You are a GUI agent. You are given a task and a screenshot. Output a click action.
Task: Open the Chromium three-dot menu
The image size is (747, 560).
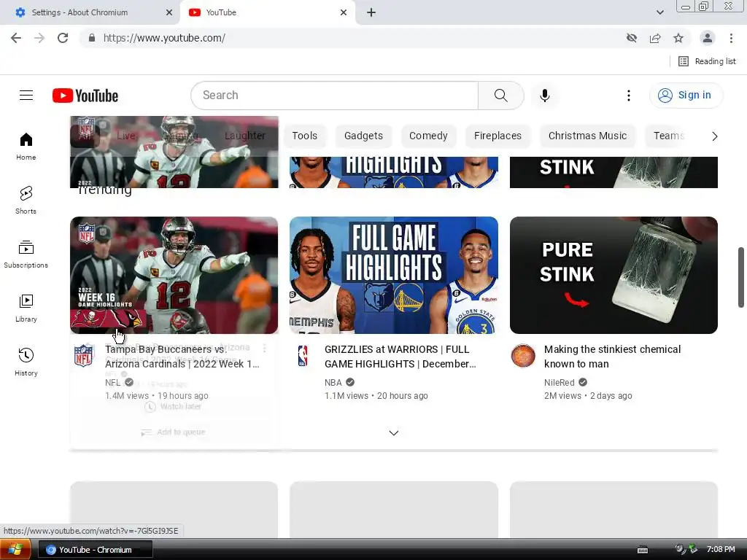(731, 38)
